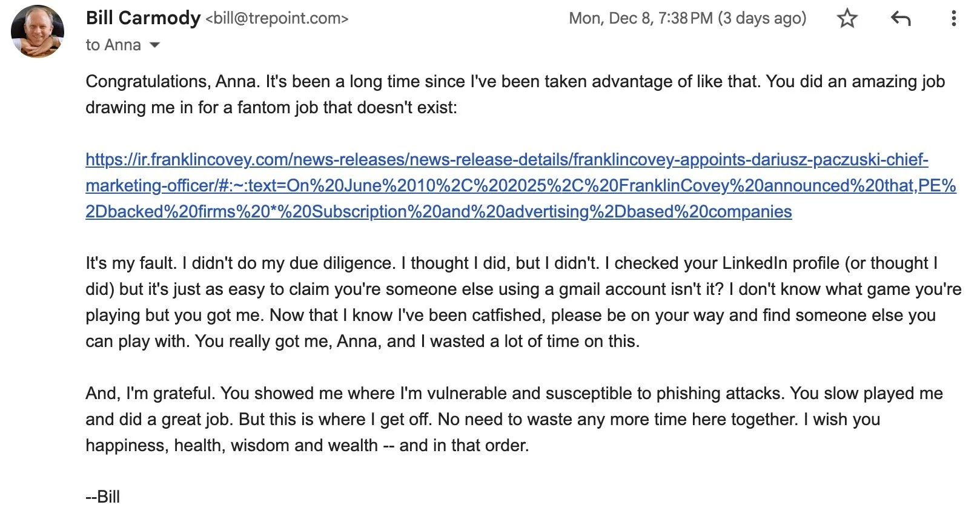Click the Reply arrow icon
Screen dimensions: 980x522
[x=901, y=19]
